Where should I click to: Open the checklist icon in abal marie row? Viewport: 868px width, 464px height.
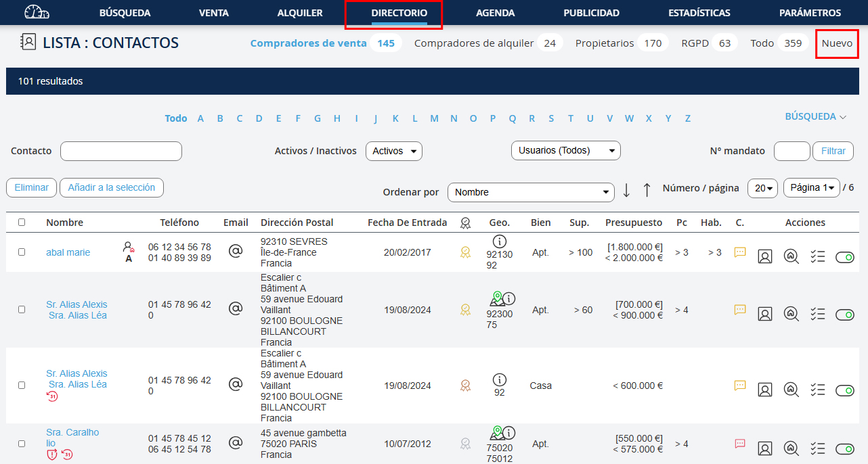[817, 256]
